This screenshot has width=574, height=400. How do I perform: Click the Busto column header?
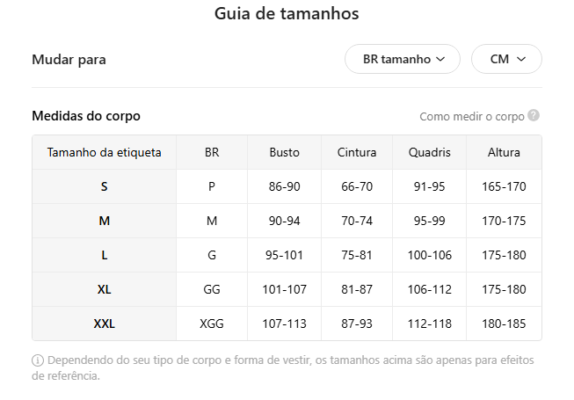(x=284, y=152)
